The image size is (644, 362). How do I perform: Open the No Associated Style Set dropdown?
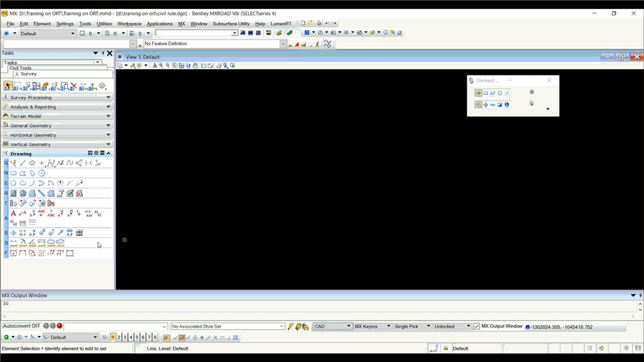[x=282, y=326]
